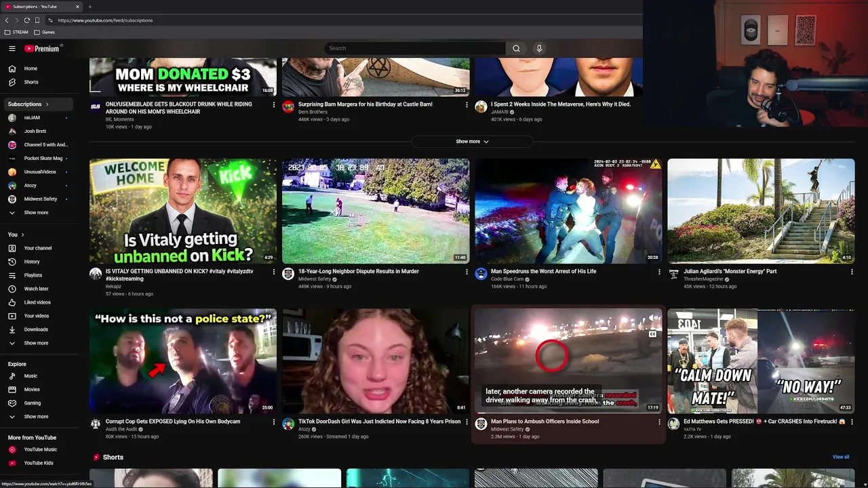Open Movies under Explore
This screenshot has width=868, height=488.
38,389
